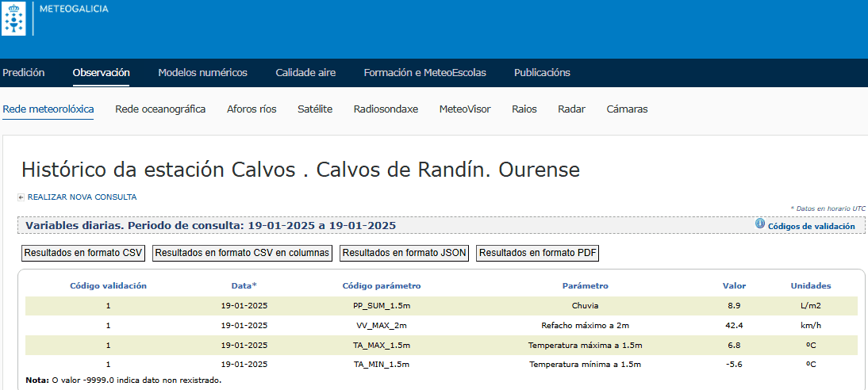Go to the Radiosondaxe tab
868x390 pixels.
(x=386, y=109)
